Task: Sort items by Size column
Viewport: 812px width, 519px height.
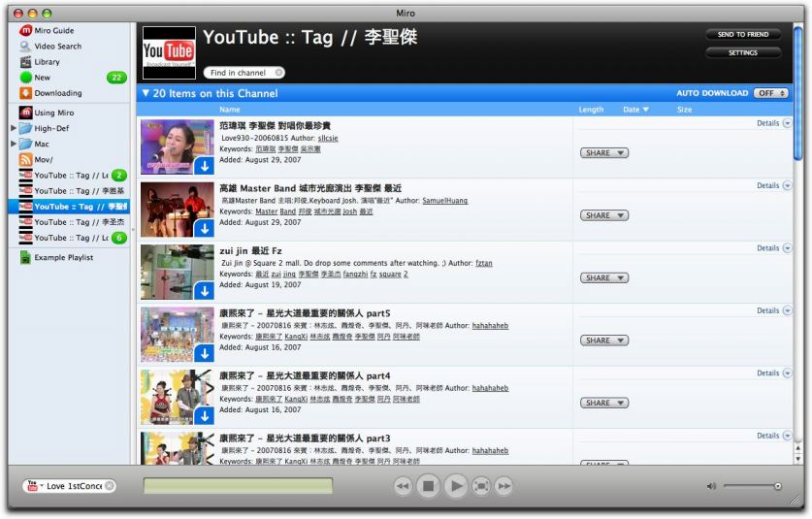Action: (684, 110)
